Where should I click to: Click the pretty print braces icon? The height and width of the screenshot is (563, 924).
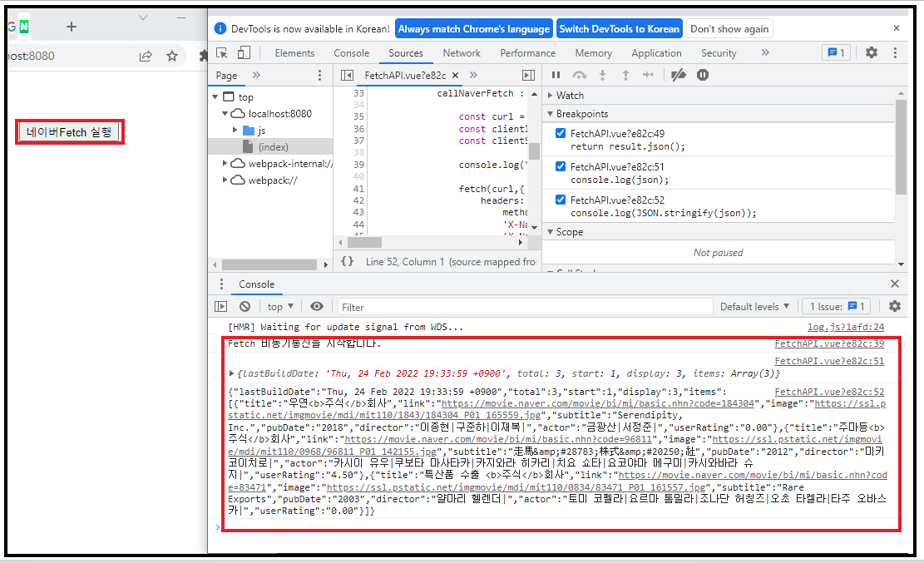coord(348,261)
